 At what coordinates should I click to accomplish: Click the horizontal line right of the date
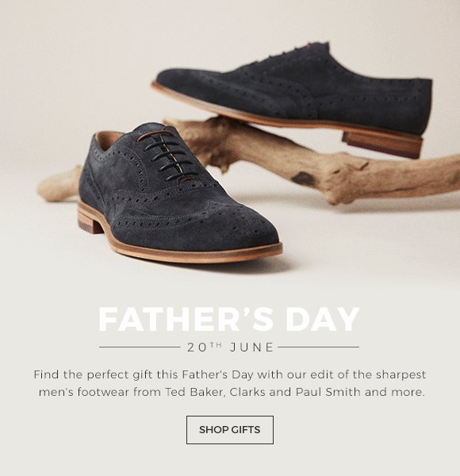318,347
